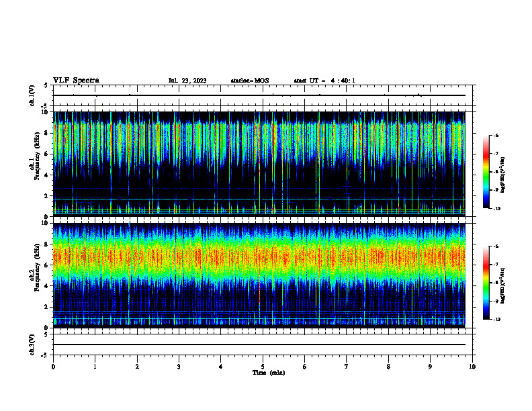
Task: Click time axis tick label "5"
Action: [263, 367]
